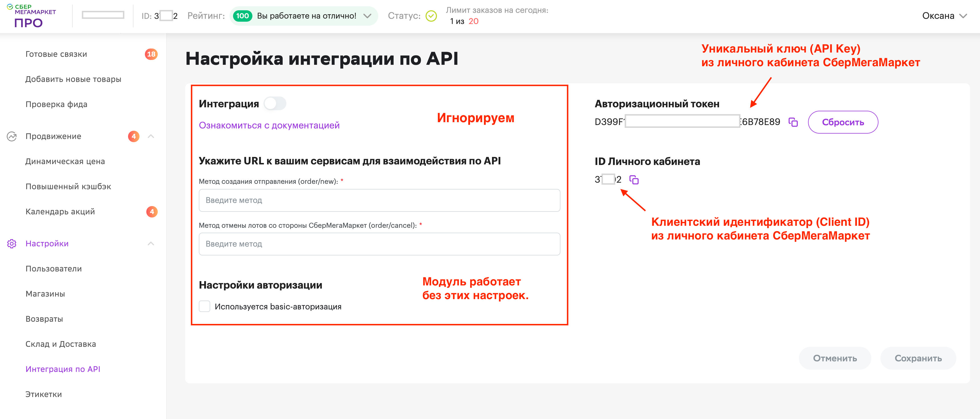Click the SberMegaMarket PRO logo
Viewport: 980px width, 419px height.
click(32, 16)
